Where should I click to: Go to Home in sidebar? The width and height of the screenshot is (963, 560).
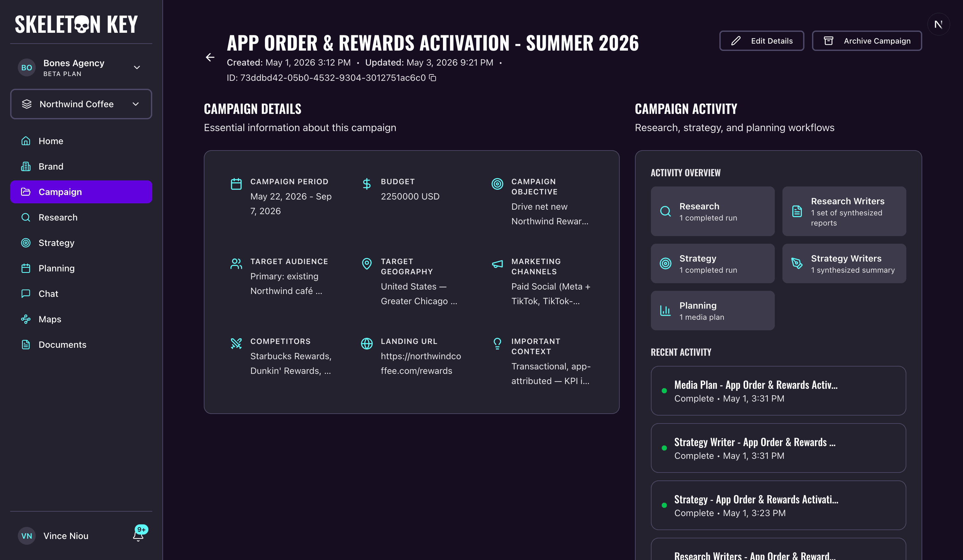tap(81, 141)
